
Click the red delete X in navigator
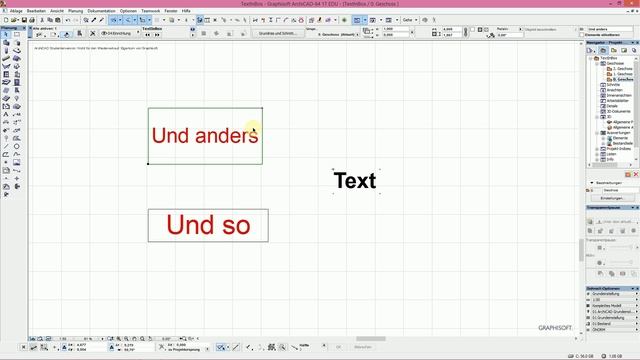click(636, 174)
